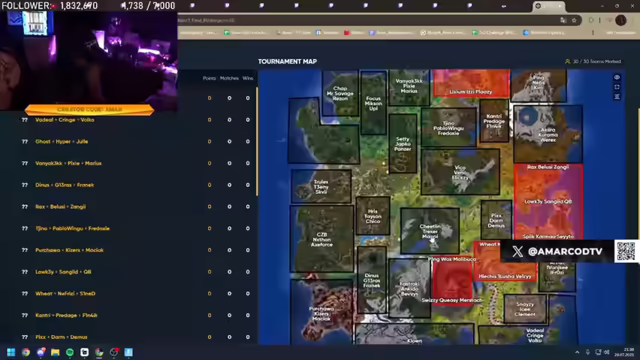The height and width of the screenshot is (360, 640).
Task: Click the bottom map tool icon below fullscreen
Action: (x=617, y=96)
